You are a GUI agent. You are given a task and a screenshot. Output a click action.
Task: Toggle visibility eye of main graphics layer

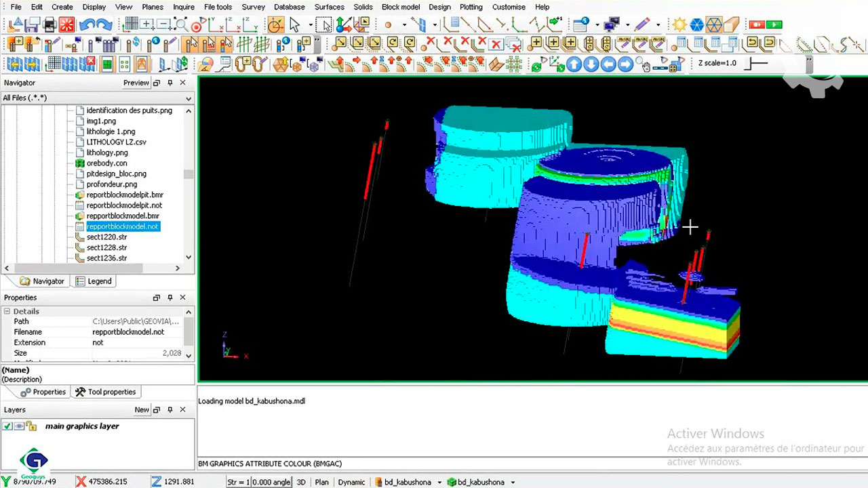(x=19, y=426)
